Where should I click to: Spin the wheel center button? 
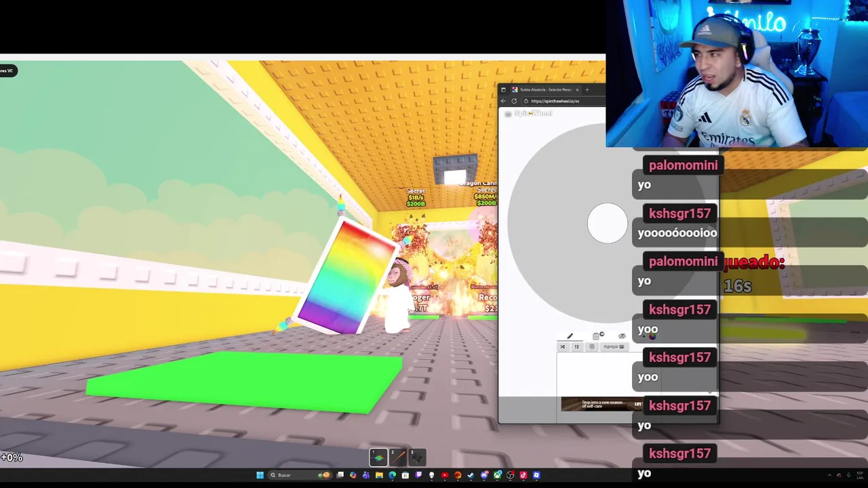[607, 223]
